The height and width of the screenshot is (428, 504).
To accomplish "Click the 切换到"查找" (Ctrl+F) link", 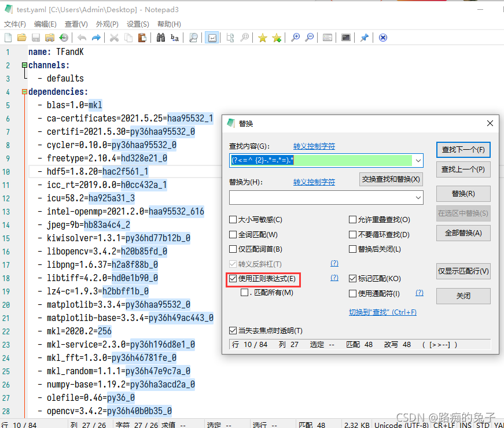I will coord(382,312).
